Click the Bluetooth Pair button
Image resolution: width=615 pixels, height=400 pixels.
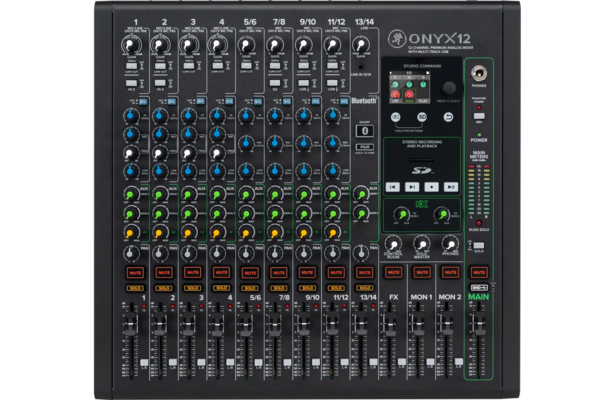(x=364, y=147)
